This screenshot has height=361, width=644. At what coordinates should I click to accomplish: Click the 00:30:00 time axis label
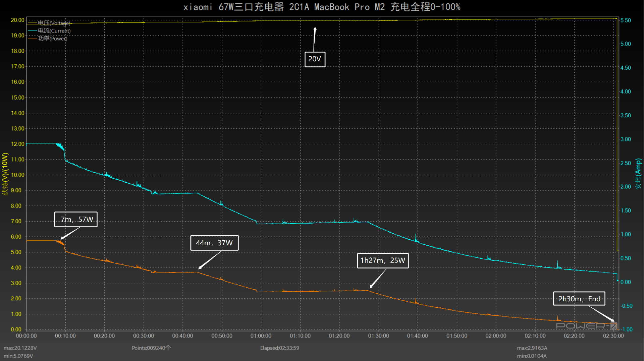click(144, 336)
